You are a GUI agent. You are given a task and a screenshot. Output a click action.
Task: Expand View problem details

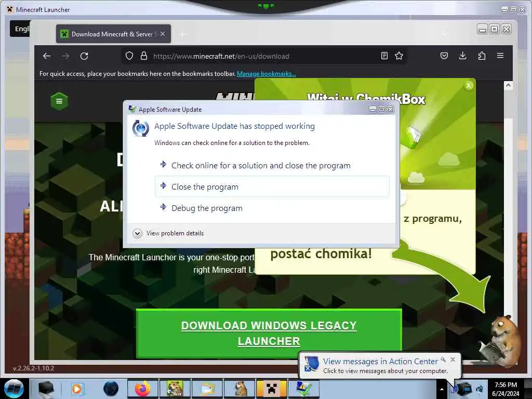(x=168, y=233)
